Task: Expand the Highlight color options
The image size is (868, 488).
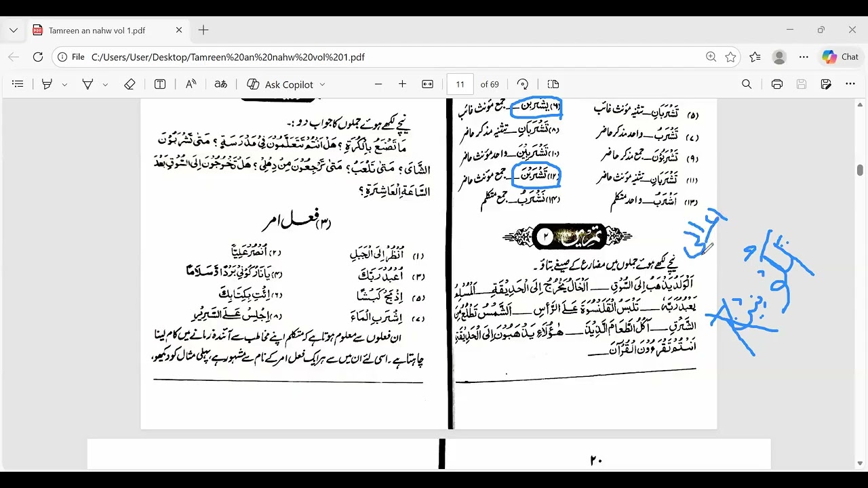Action: click(x=64, y=84)
